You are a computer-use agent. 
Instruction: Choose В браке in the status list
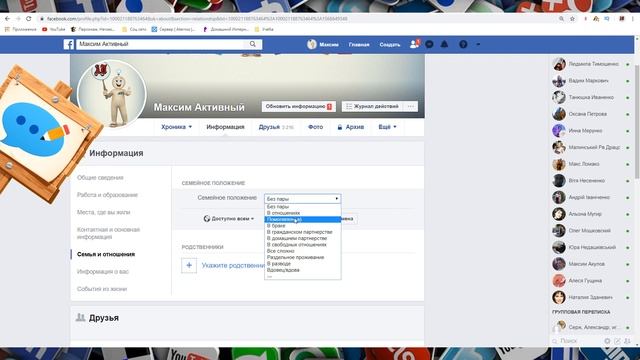302,226
